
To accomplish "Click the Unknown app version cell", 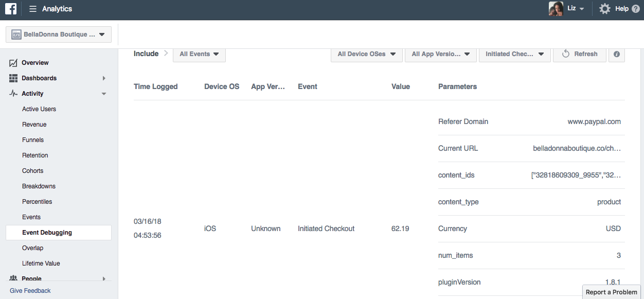I will pos(266,228).
